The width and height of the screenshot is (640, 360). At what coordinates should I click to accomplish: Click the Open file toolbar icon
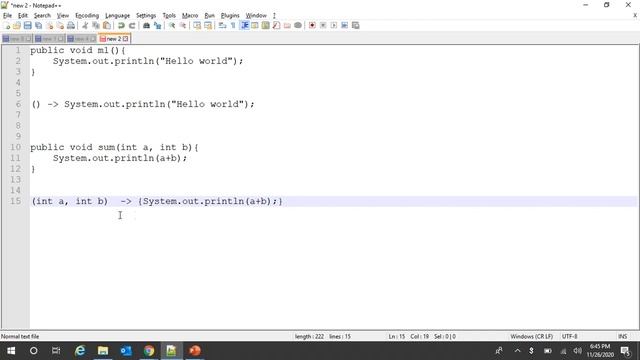[17, 26]
